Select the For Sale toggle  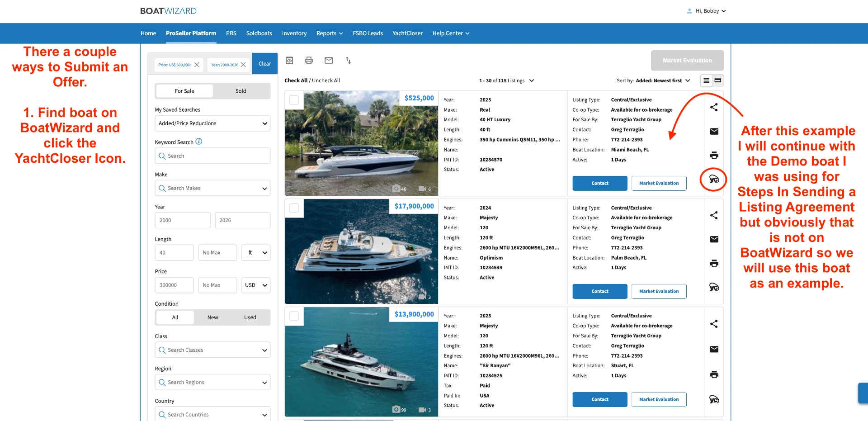184,91
